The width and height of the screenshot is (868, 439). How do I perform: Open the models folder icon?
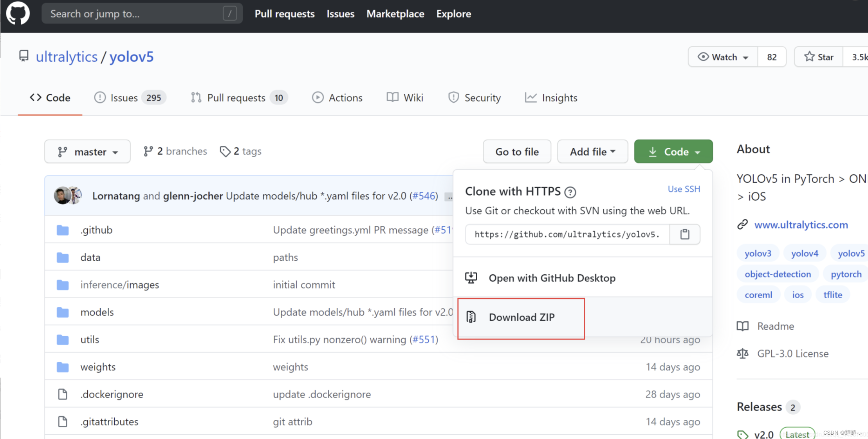(63, 312)
